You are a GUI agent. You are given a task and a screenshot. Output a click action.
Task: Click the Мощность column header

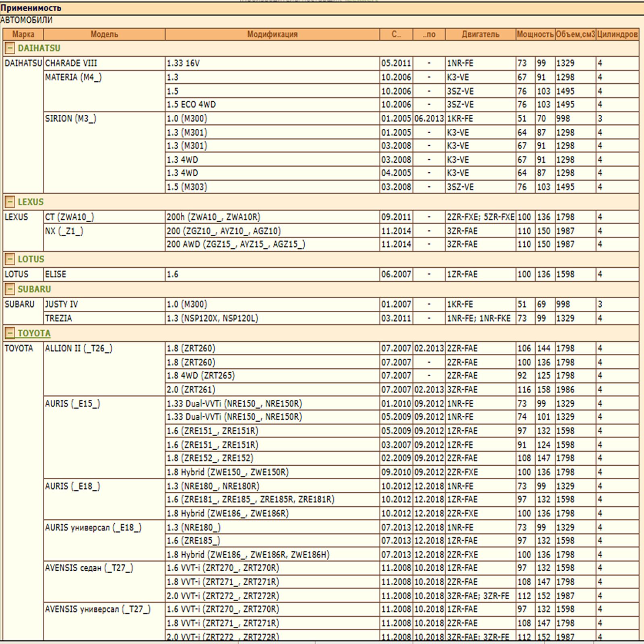click(x=535, y=34)
